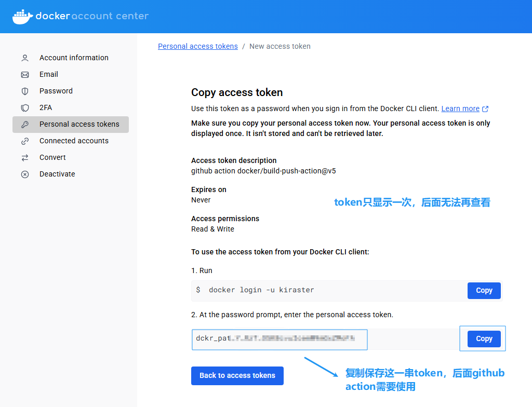
Task: Click the 1. Run step text
Action: point(202,270)
